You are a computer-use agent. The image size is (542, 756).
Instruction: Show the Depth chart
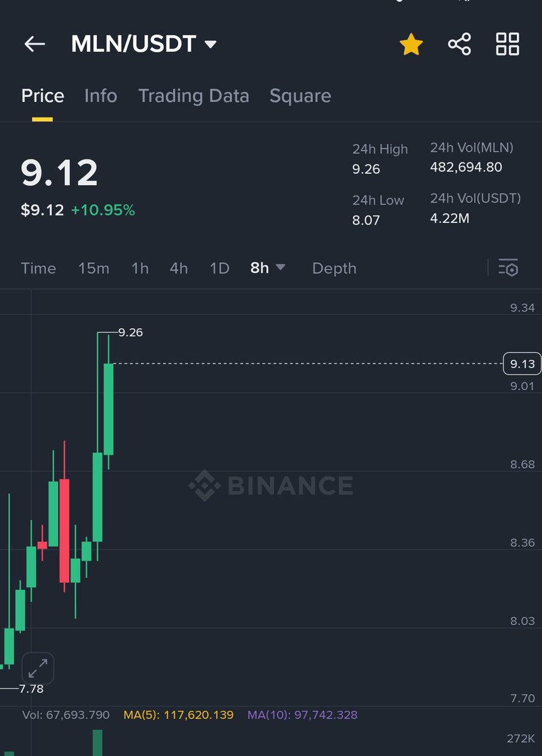[x=334, y=268]
